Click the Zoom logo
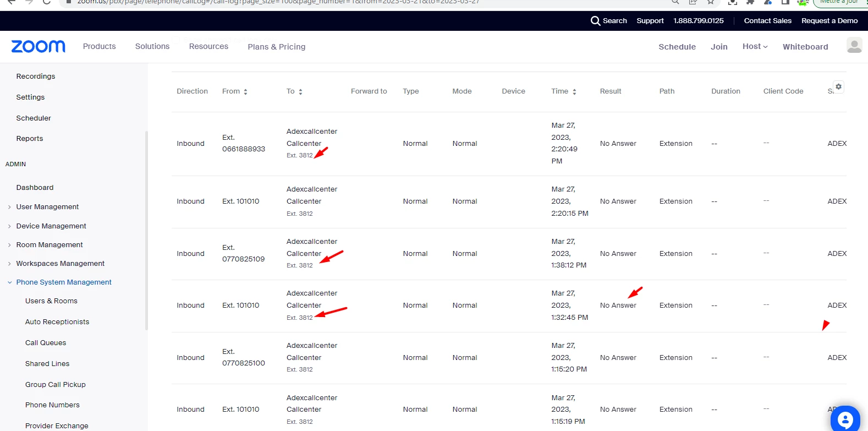 (x=39, y=46)
